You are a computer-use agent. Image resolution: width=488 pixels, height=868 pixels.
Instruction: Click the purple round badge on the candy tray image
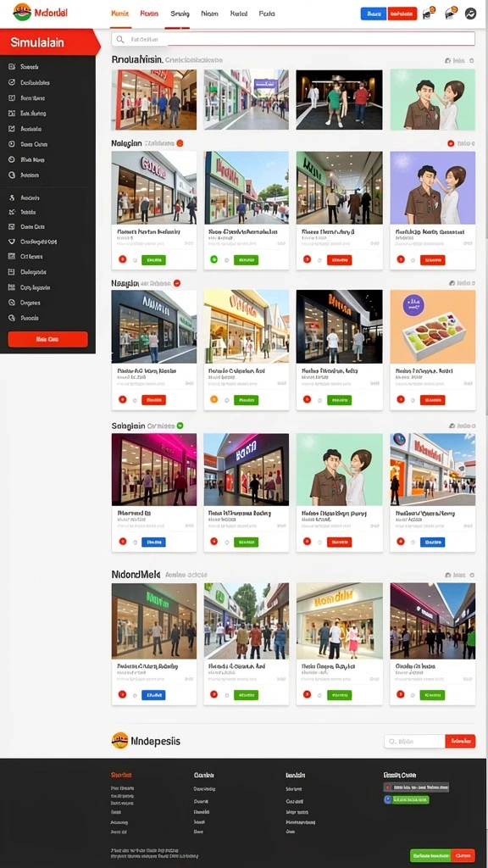coord(413,305)
